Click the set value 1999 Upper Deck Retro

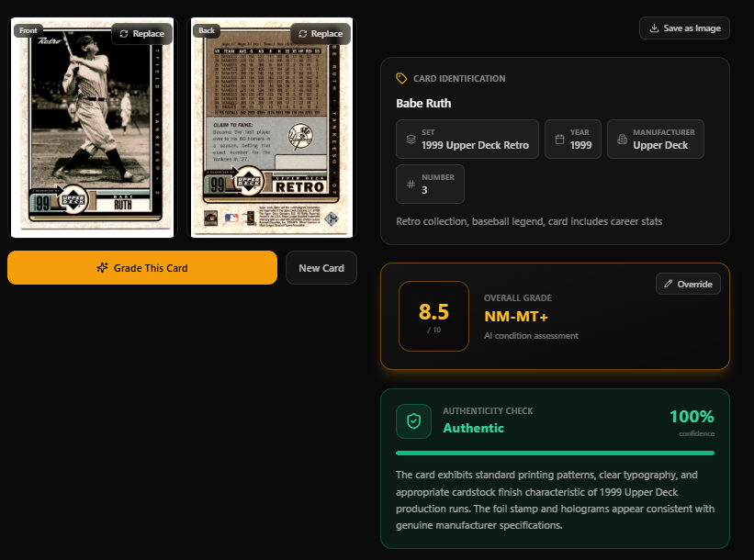point(475,145)
